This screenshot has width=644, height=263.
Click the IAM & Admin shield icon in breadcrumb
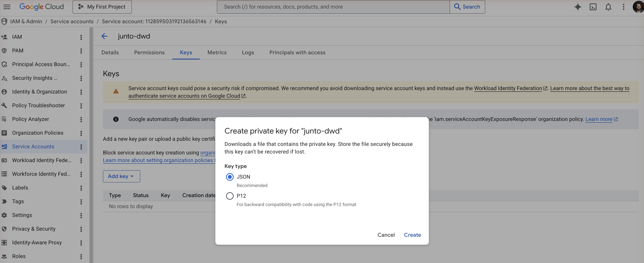click(4, 22)
